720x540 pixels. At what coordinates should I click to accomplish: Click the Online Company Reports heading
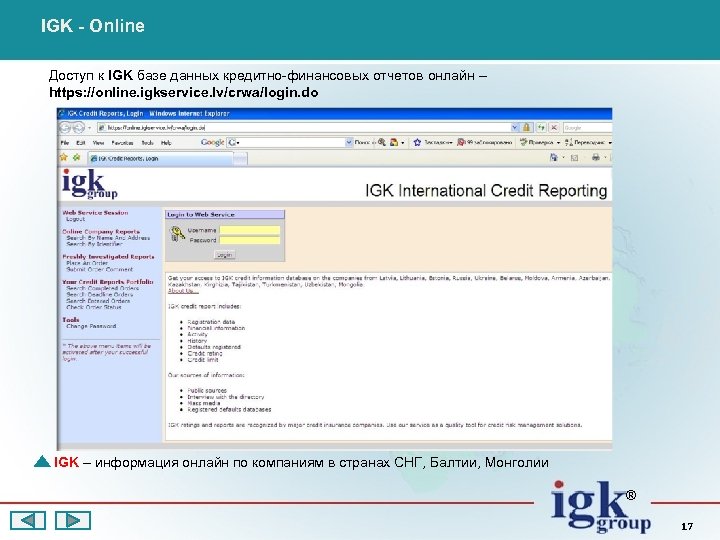pyautogui.click(x=101, y=231)
